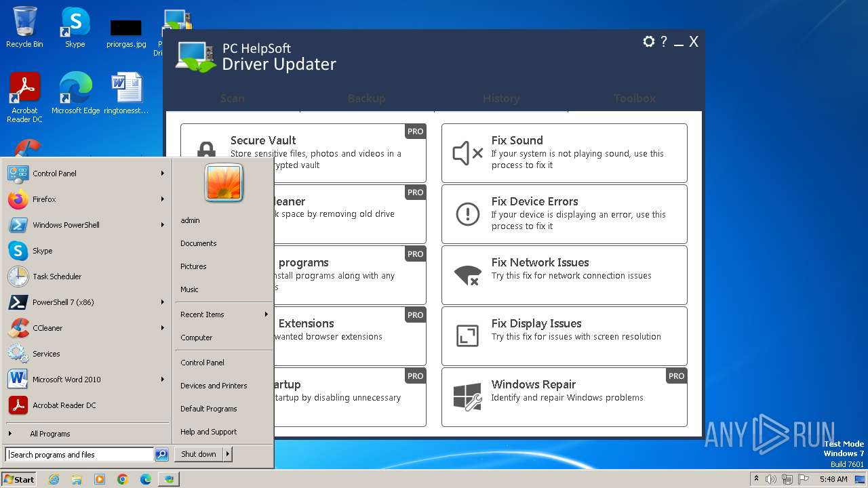
Task: Open Documents from Start menu
Action: point(199,243)
